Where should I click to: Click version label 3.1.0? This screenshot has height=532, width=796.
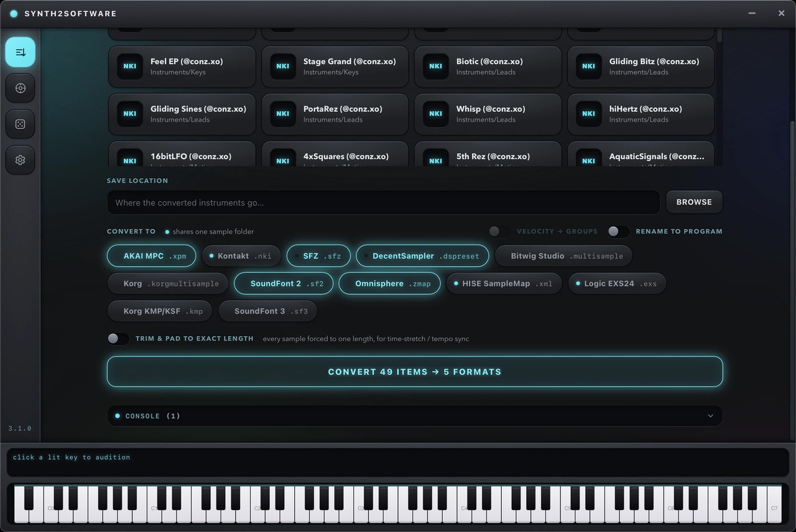point(19,428)
